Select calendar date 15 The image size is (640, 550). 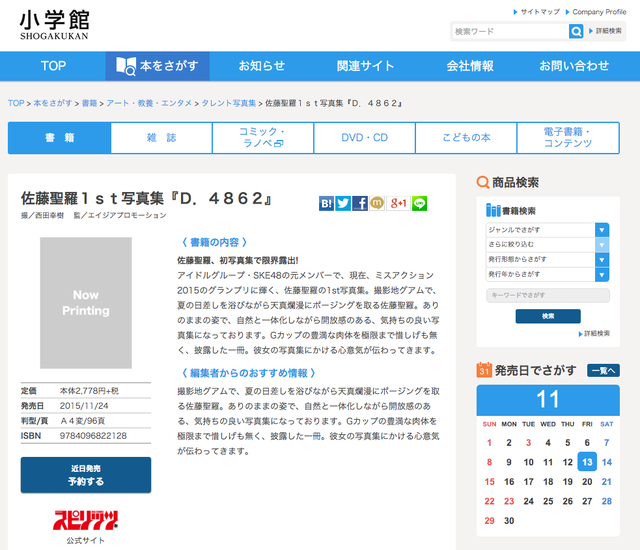489,482
